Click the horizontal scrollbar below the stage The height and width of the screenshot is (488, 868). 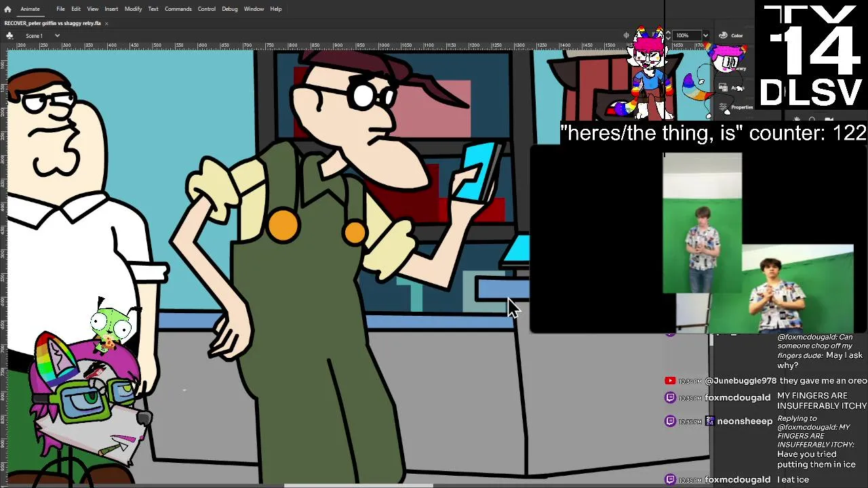click(358, 485)
